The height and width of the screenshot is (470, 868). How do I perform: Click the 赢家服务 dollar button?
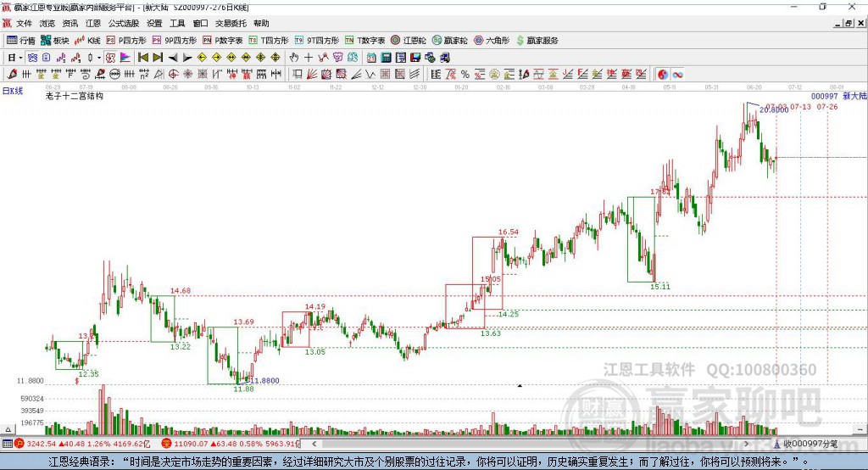(537, 41)
